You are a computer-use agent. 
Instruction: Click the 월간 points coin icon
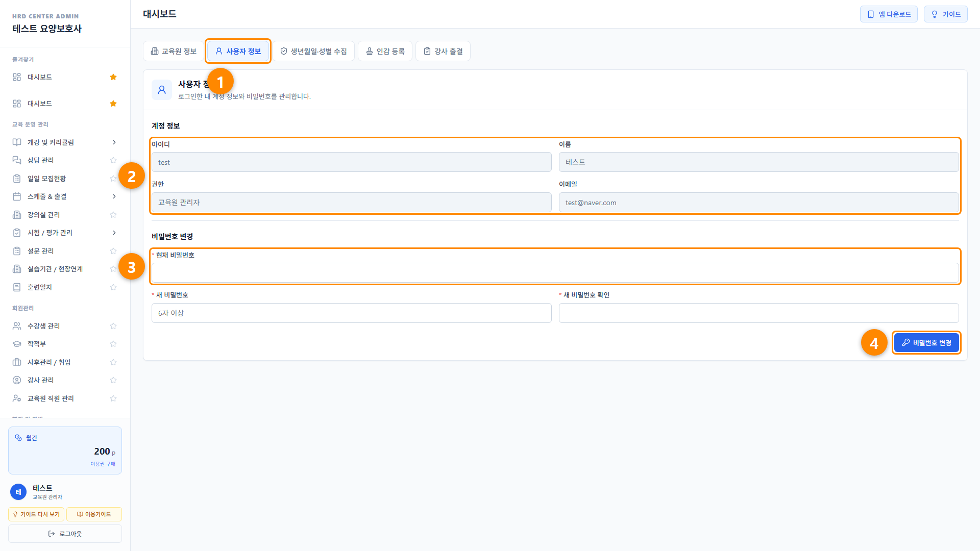(x=18, y=438)
